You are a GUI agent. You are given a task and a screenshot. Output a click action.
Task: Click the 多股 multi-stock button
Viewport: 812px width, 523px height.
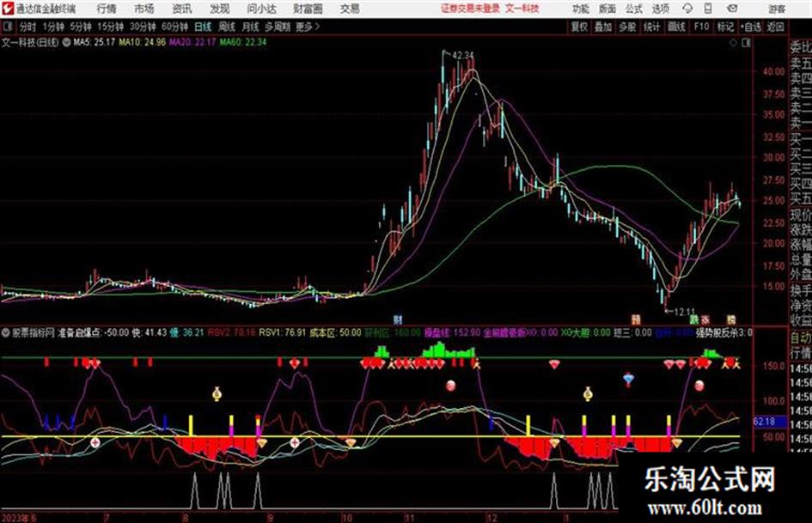[627, 27]
